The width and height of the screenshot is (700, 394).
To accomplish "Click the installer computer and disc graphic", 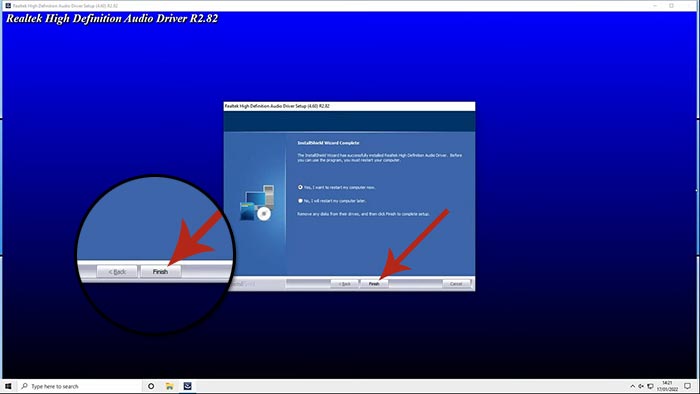I will coord(257,203).
